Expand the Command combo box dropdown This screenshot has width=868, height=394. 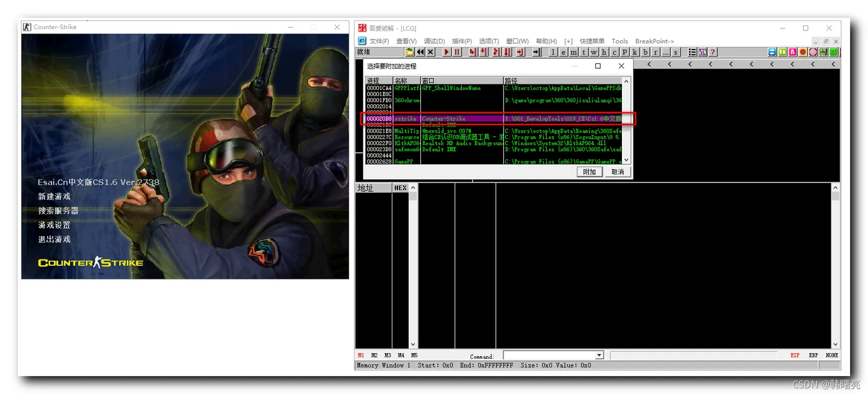[599, 355]
